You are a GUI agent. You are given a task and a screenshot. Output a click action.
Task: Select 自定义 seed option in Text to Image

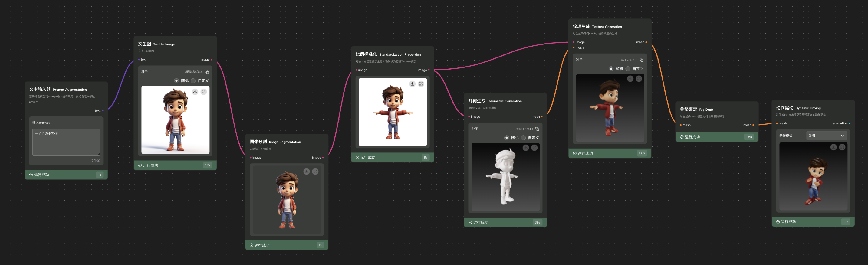pos(193,81)
